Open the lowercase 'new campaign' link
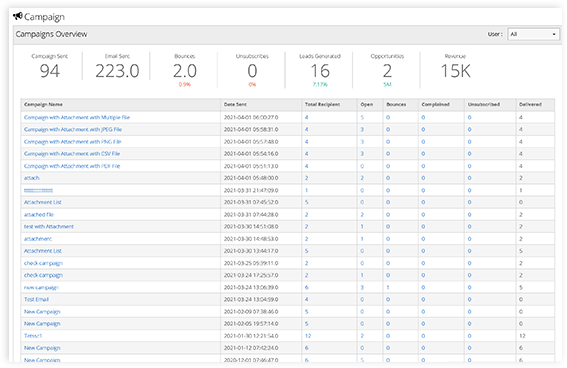Image resolution: width=567 pixels, height=368 pixels. [x=41, y=288]
